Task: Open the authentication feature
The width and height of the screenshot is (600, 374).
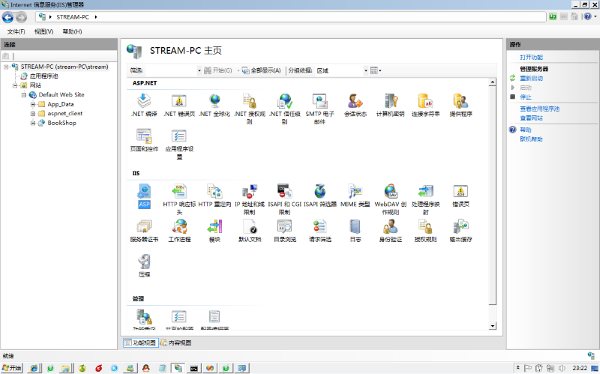Action: 390,231
